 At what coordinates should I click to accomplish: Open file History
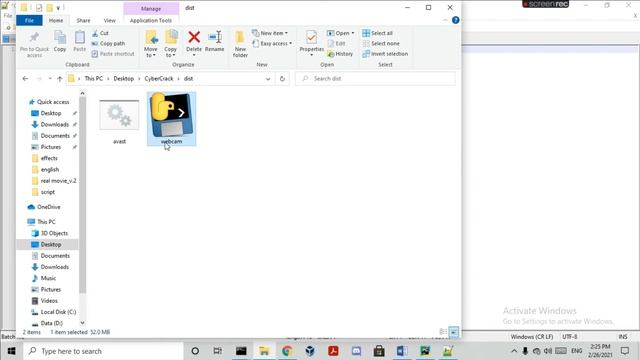(x=340, y=54)
